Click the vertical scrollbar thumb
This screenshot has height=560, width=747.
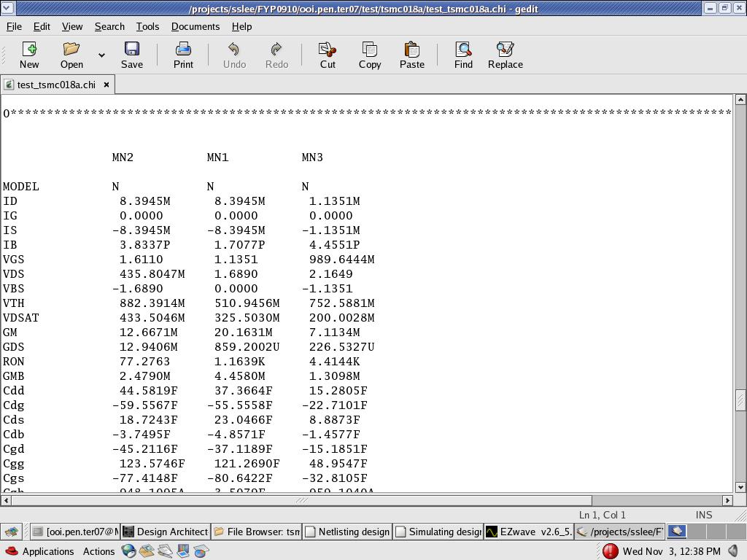pos(740,400)
